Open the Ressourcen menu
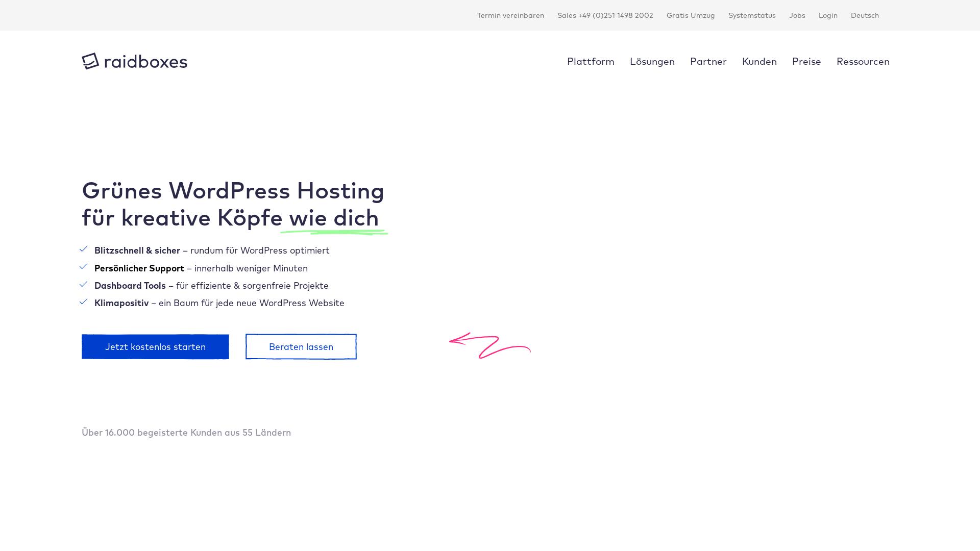This screenshot has height=551, width=980. (x=863, y=61)
